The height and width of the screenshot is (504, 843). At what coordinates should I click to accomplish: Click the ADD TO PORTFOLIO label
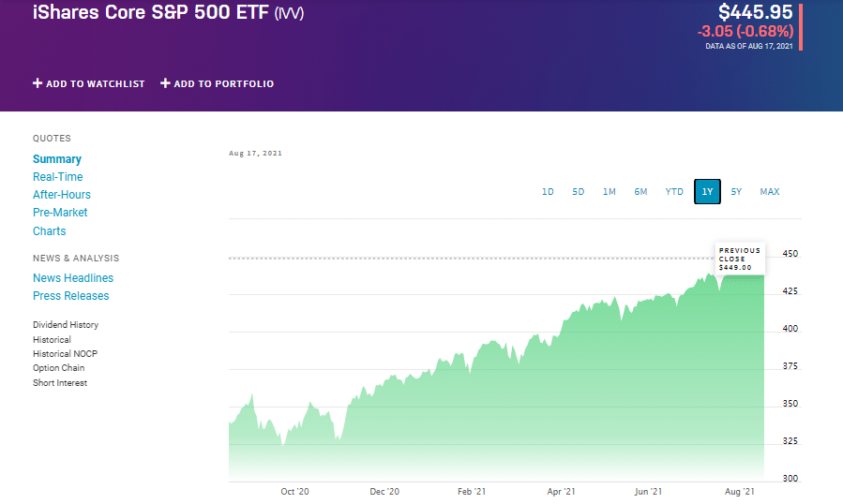click(x=224, y=83)
